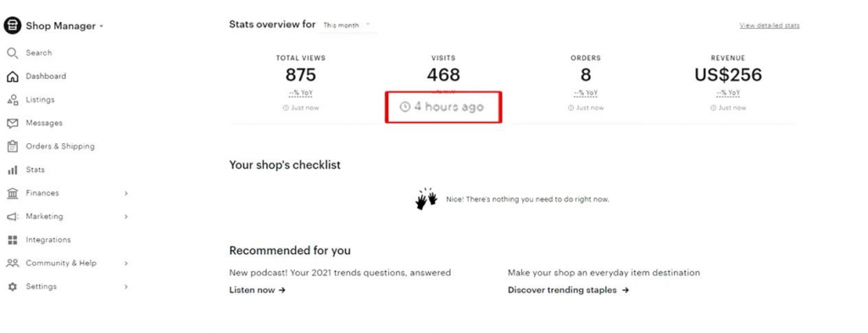Open the Shop Manager dropdown arrow
Image resolution: width=868 pixels, height=333 pixels.
pyautogui.click(x=102, y=26)
